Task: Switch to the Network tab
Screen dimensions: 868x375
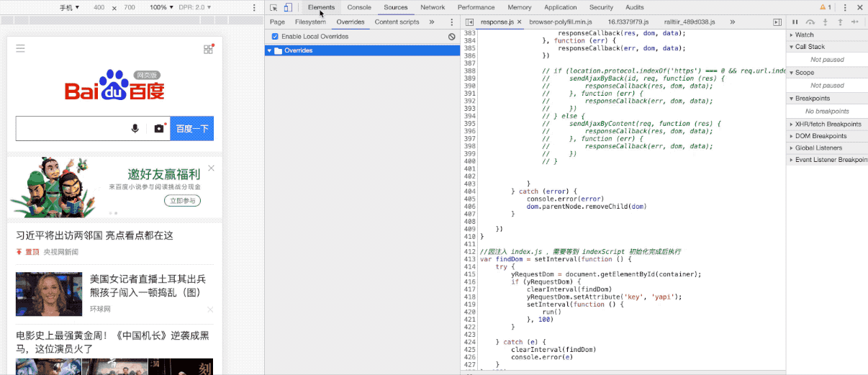Action: coord(433,7)
